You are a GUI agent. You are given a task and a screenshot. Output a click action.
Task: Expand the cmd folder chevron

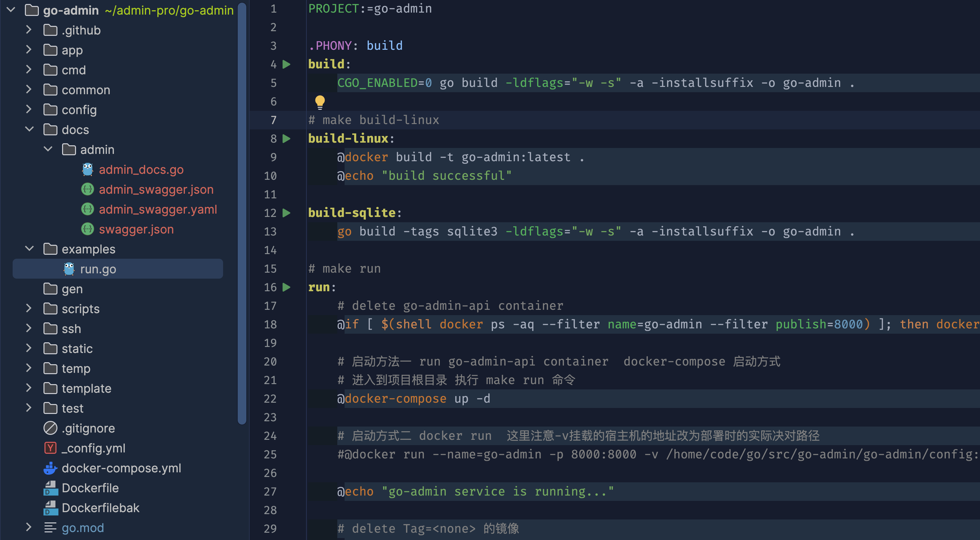29,70
